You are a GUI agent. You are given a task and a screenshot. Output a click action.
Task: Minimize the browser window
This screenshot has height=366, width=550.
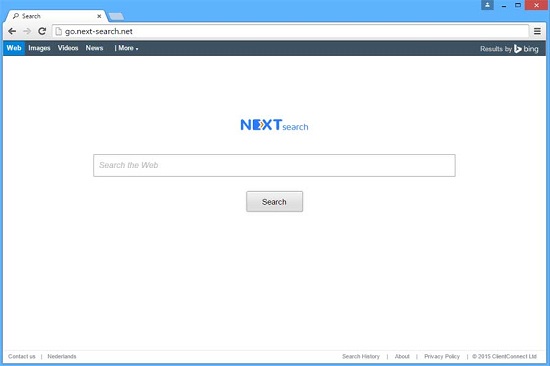click(x=504, y=5)
